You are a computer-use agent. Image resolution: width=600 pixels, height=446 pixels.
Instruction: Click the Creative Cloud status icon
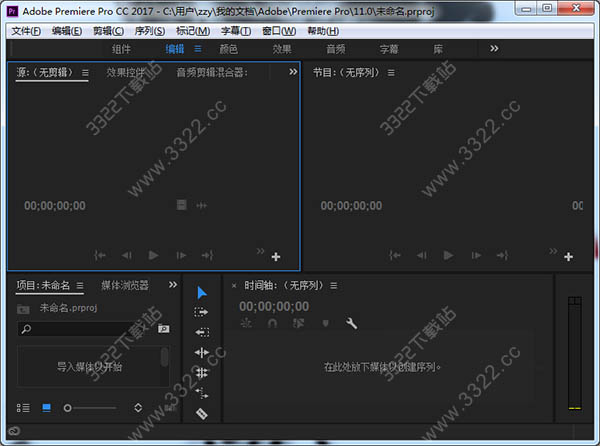(x=14, y=431)
